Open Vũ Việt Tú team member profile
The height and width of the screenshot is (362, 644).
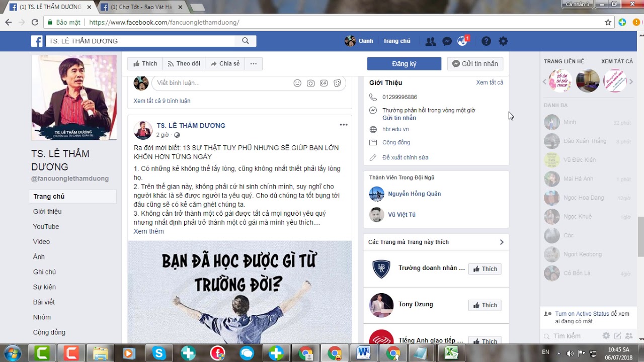pos(401,215)
